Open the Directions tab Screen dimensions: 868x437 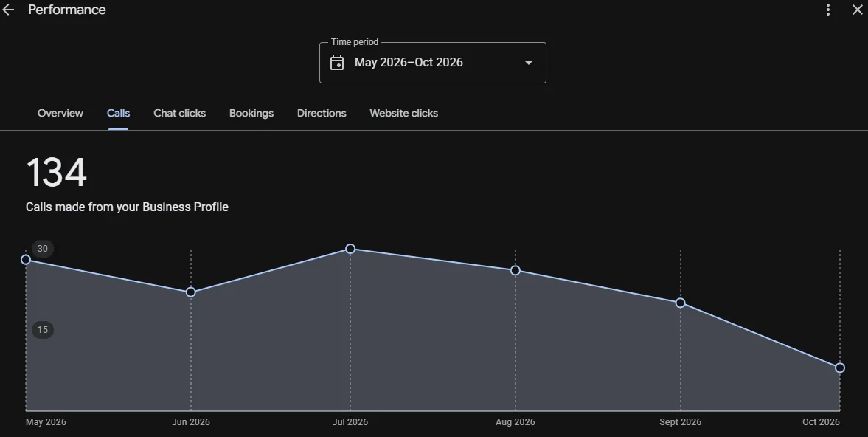[x=322, y=113]
